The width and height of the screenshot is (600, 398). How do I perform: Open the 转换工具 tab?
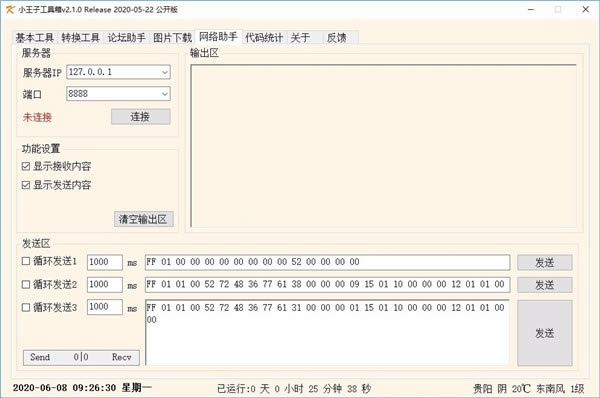pyautogui.click(x=80, y=38)
